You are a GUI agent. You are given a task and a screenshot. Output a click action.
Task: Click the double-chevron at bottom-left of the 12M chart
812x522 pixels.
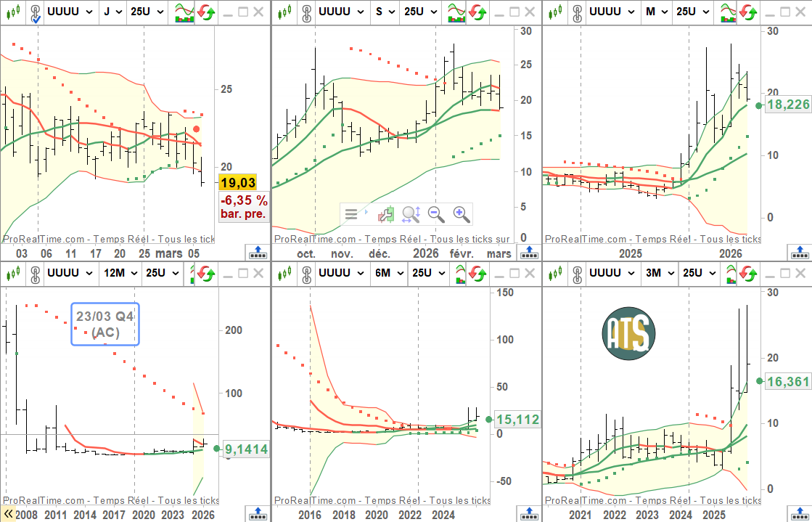click(x=8, y=514)
